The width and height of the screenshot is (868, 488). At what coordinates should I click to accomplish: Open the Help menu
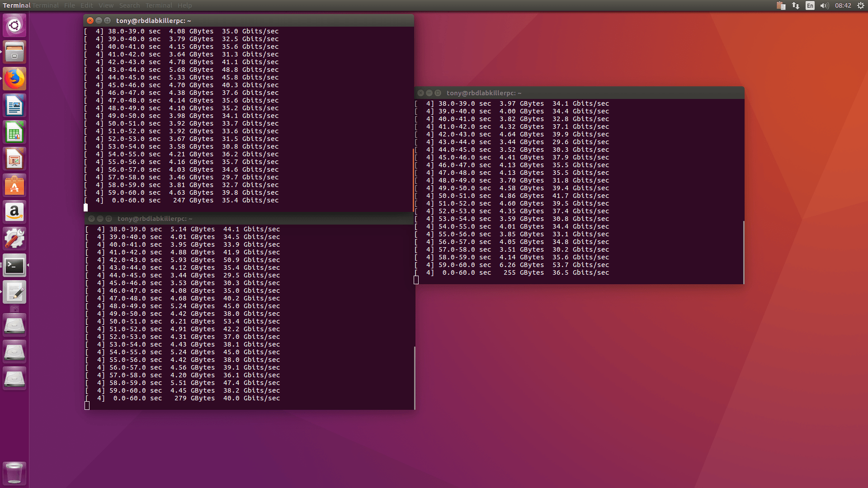click(184, 5)
